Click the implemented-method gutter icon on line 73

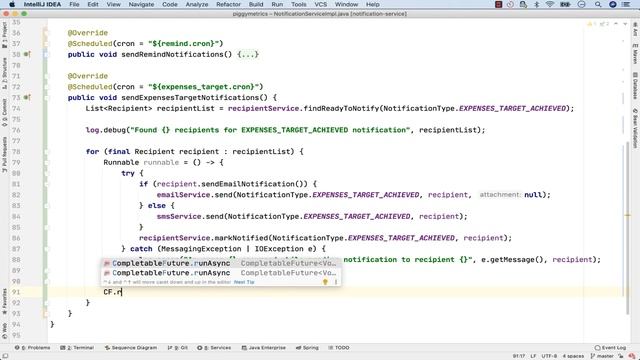[x=27, y=98]
